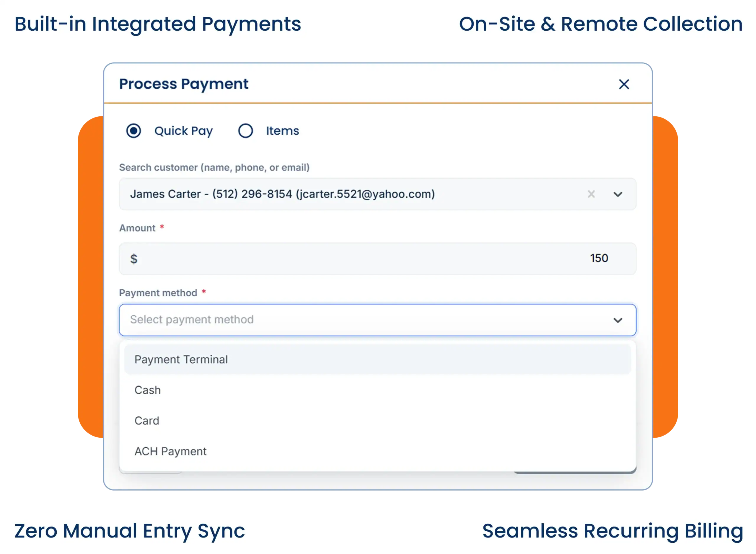This screenshot has height=554, width=756.
Task: Choose Card as payment method
Action: (x=377, y=421)
